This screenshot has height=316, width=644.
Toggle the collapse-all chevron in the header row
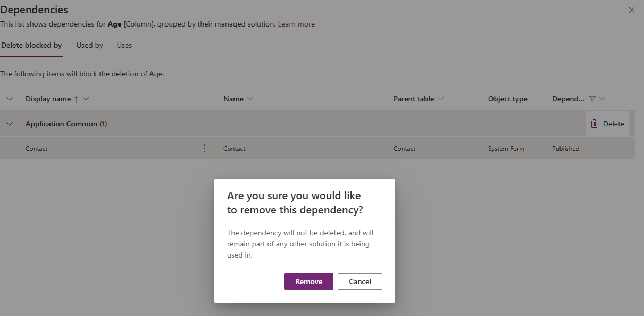[10, 99]
